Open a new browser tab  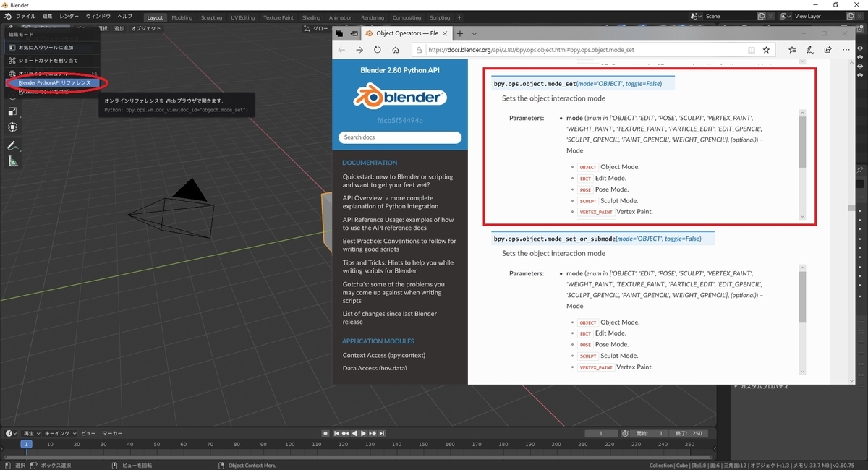(x=459, y=33)
